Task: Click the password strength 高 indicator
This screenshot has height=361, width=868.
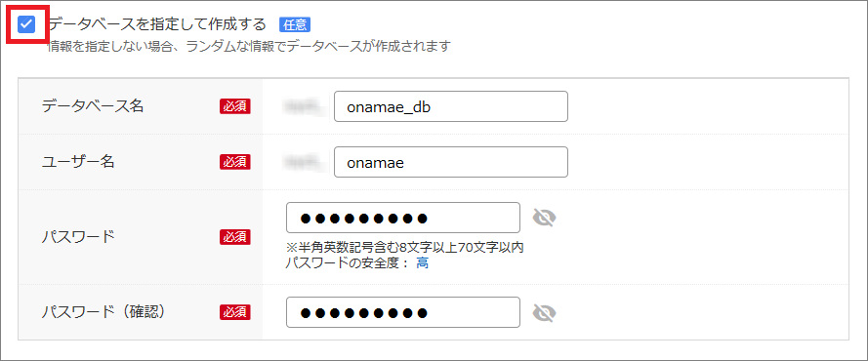Action: point(423,263)
